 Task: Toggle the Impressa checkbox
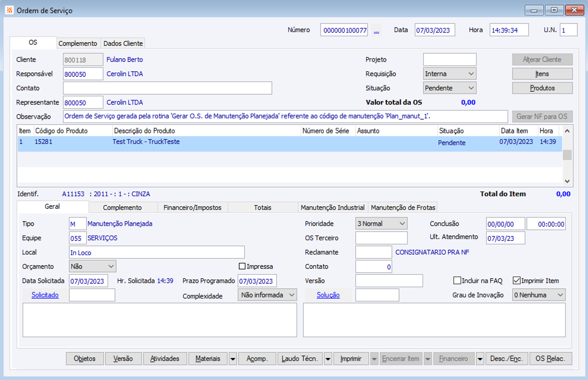click(242, 266)
